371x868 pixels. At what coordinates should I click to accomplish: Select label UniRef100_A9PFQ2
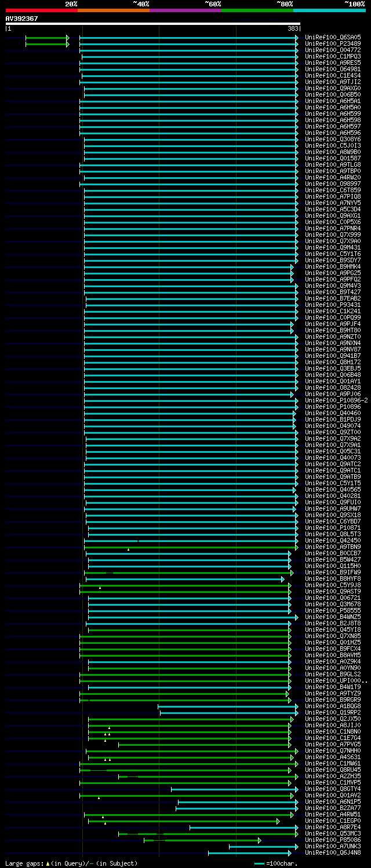pyautogui.click(x=333, y=280)
